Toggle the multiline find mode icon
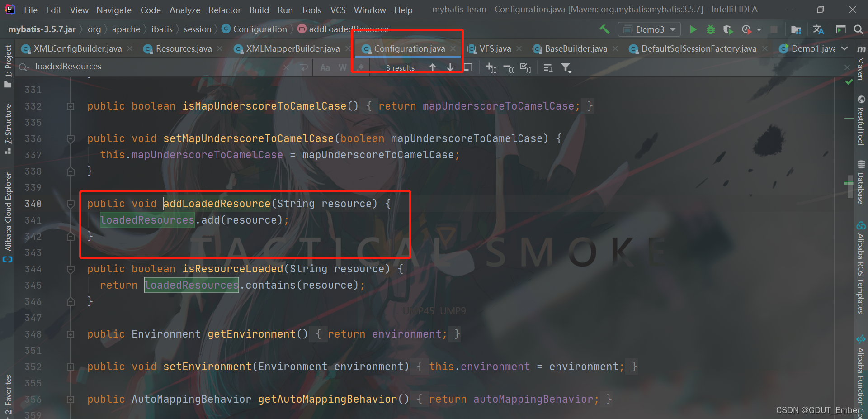 point(548,68)
